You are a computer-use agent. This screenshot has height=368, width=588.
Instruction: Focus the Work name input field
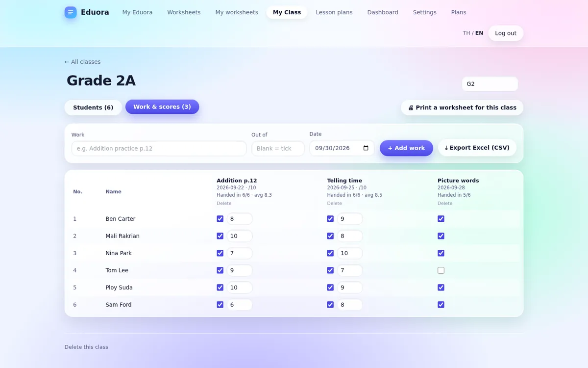[x=159, y=149]
